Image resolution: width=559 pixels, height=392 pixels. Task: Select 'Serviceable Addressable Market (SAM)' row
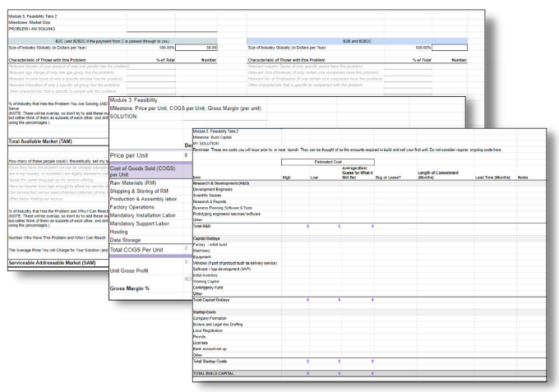[x=52, y=263]
